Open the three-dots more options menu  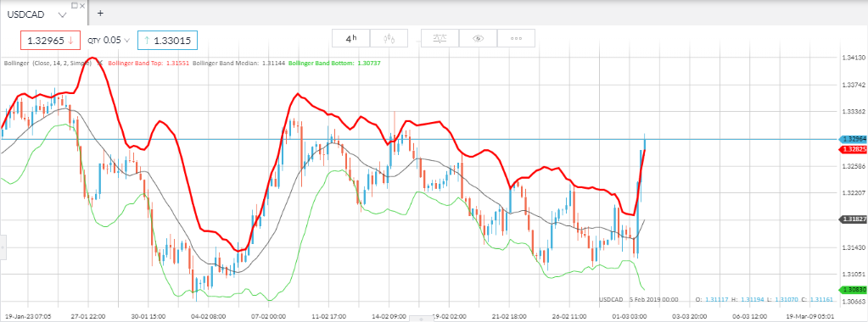click(516, 38)
